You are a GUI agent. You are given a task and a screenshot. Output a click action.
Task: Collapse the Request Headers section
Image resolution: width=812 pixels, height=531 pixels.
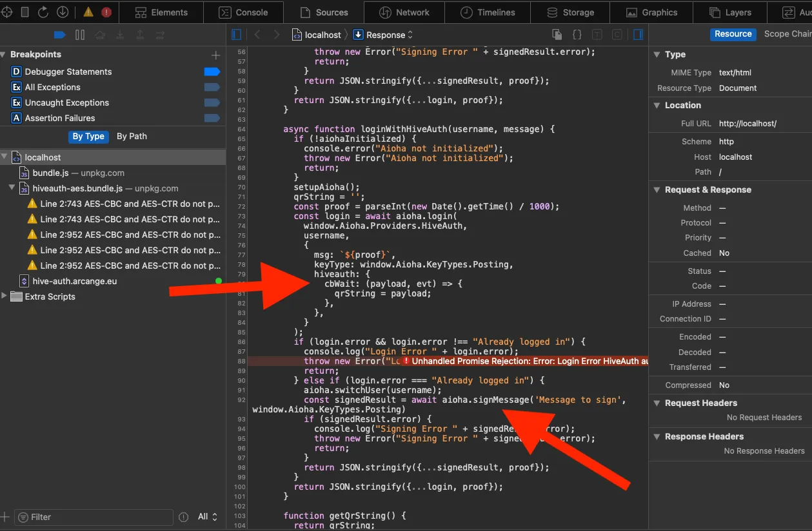click(657, 403)
